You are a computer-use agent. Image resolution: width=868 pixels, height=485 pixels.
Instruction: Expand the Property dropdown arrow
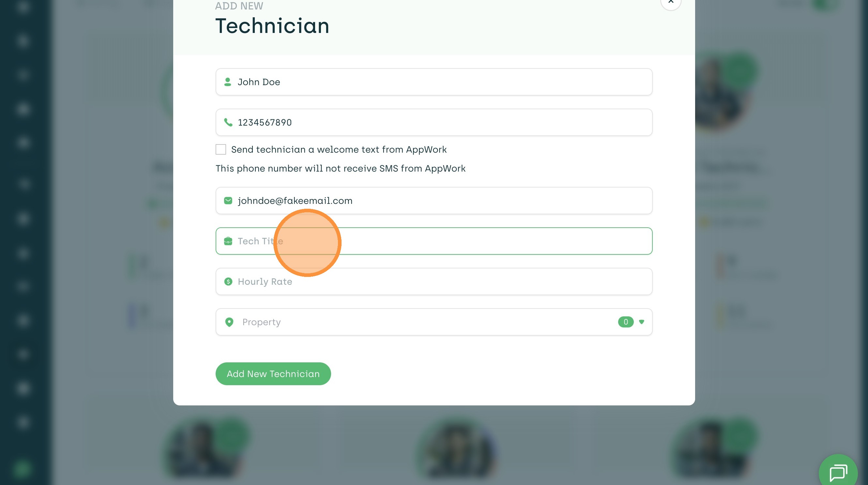click(642, 322)
